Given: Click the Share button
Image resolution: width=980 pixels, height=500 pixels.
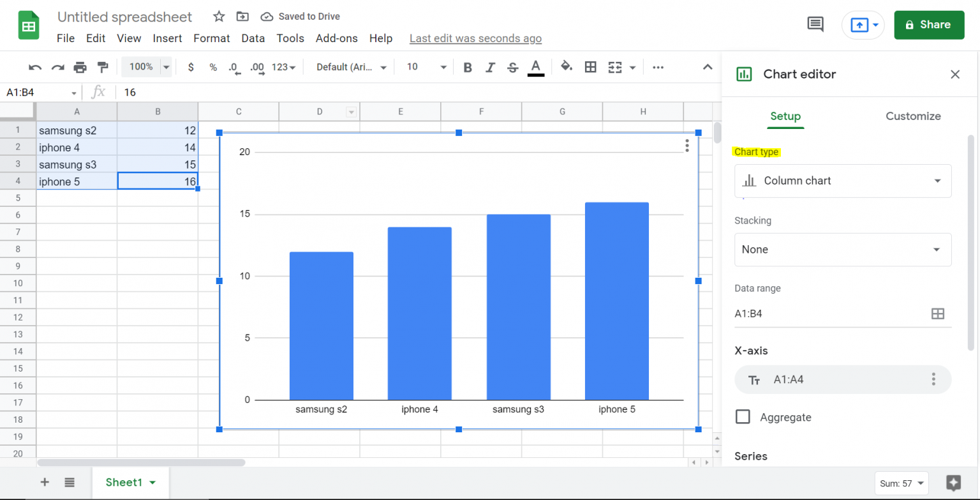Looking at the screenshot, I should [929, 25].
